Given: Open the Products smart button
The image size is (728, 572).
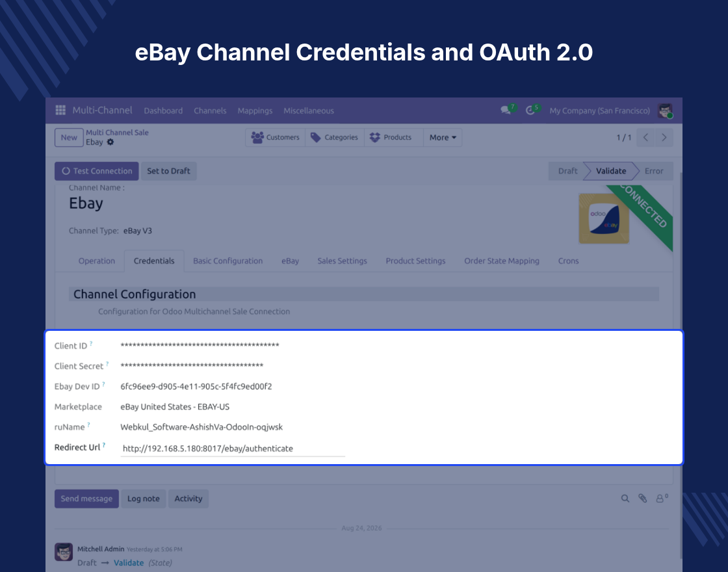Looking at the screenshot, I should [394, 137].
